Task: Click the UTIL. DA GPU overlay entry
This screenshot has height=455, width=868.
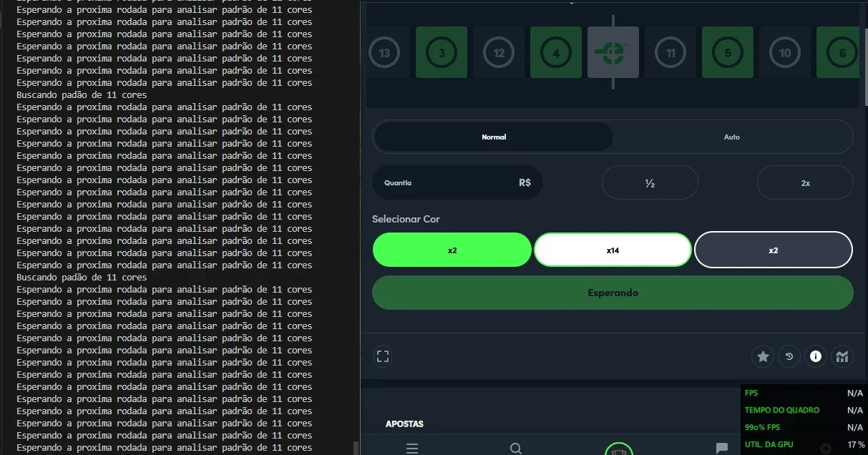Action: [769, 444]
